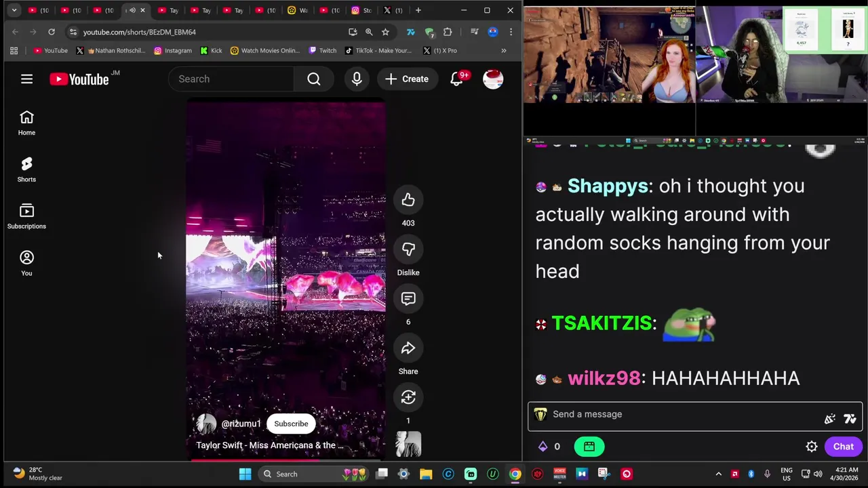Click the install app icon in address bar
Screen dimensions: 868x488
353,32
